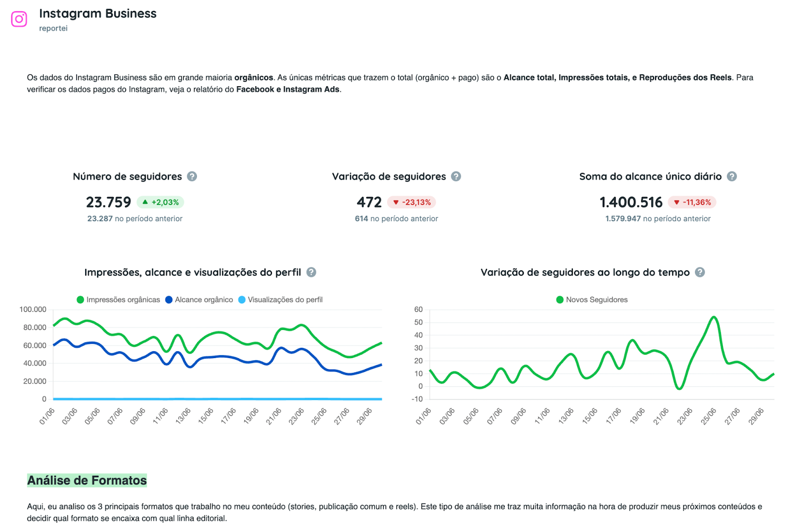Click the +2,03% change badge
The height and width of the screenshot is (532, 788).
click(x=160, y=202)
